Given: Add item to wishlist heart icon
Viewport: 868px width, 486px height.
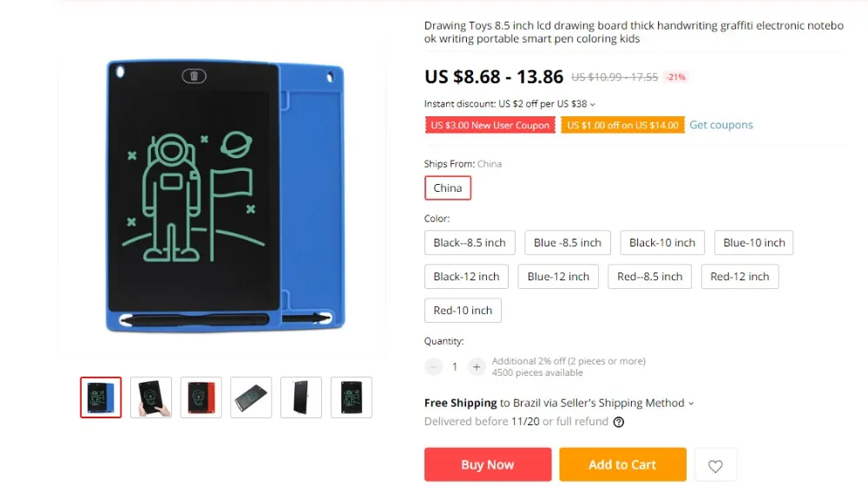Looking at the screenshot, I should 715,465.
